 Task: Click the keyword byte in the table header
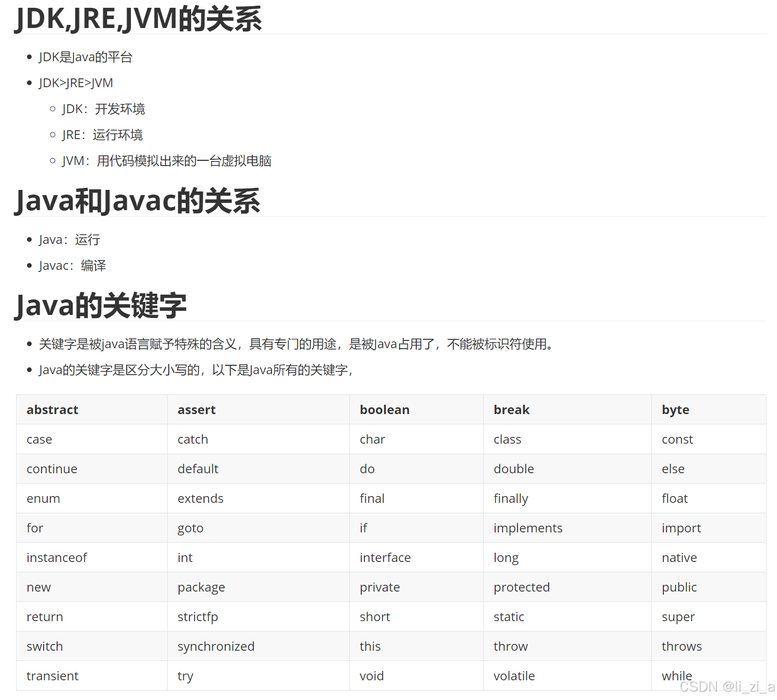(x=675, y=409)
